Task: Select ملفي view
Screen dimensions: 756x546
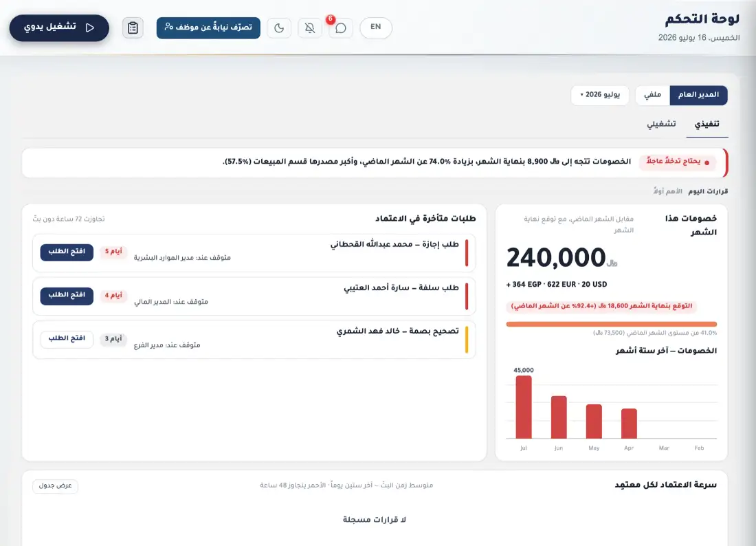Action: point(652,95)
